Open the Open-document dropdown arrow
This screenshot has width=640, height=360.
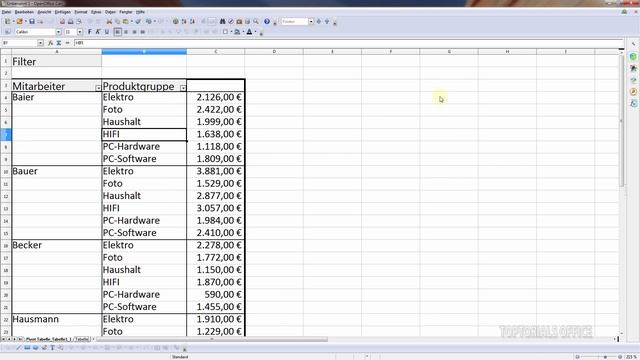pos(25,21)
